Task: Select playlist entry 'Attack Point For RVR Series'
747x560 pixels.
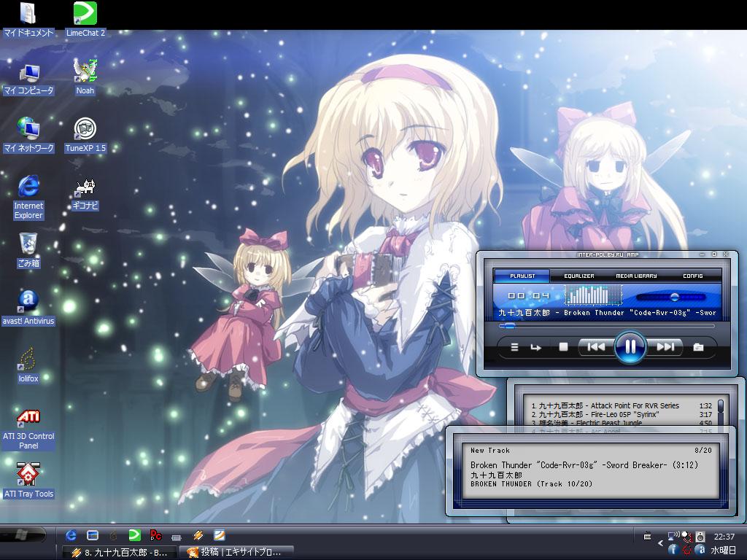Action: 622,405
